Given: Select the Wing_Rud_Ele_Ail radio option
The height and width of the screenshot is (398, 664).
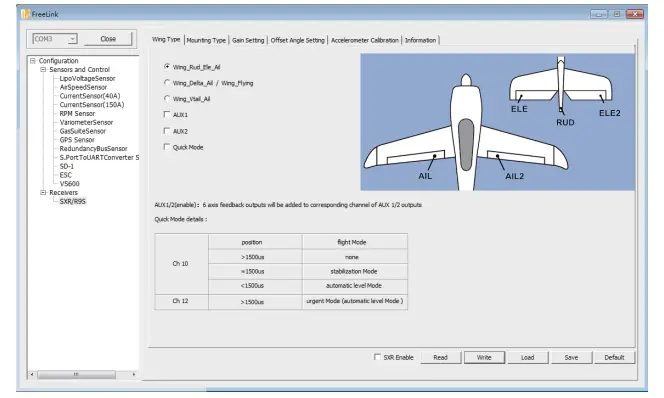Looking at the screenshot, I should 167,67.
